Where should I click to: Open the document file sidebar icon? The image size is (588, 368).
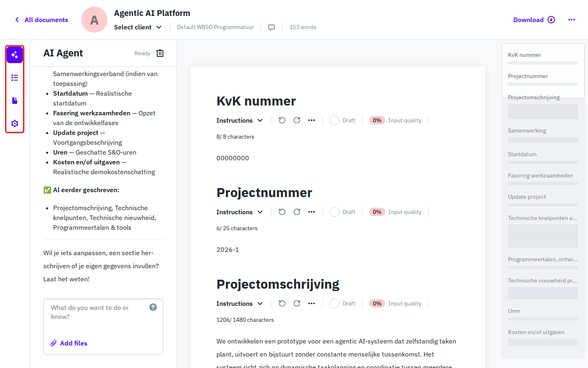[15, 101]
